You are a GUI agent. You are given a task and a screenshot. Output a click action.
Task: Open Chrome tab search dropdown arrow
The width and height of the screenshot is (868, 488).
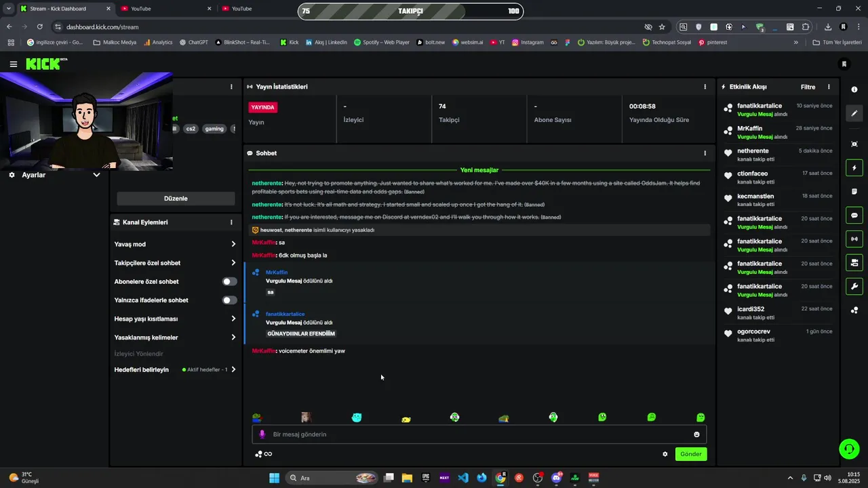[8, 8]
